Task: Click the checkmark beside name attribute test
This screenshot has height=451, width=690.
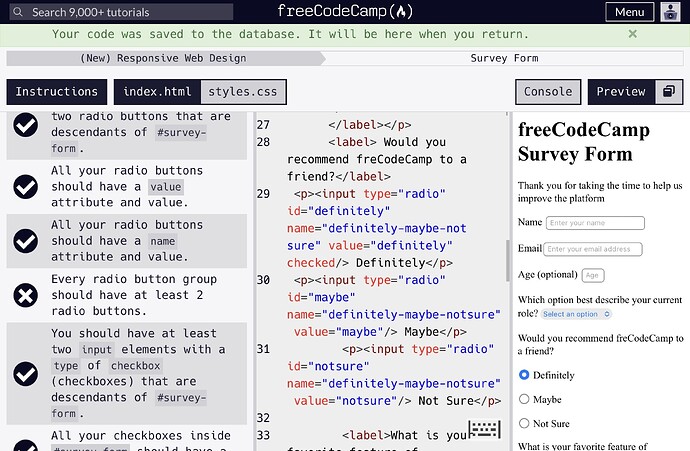Action: coord(26,241)
